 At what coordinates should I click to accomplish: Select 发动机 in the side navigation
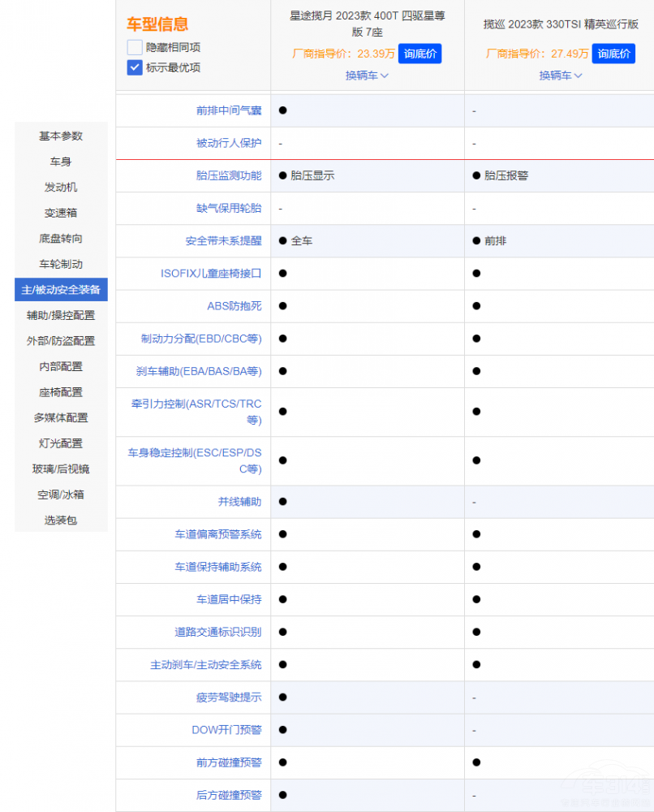tap(61, 188)
